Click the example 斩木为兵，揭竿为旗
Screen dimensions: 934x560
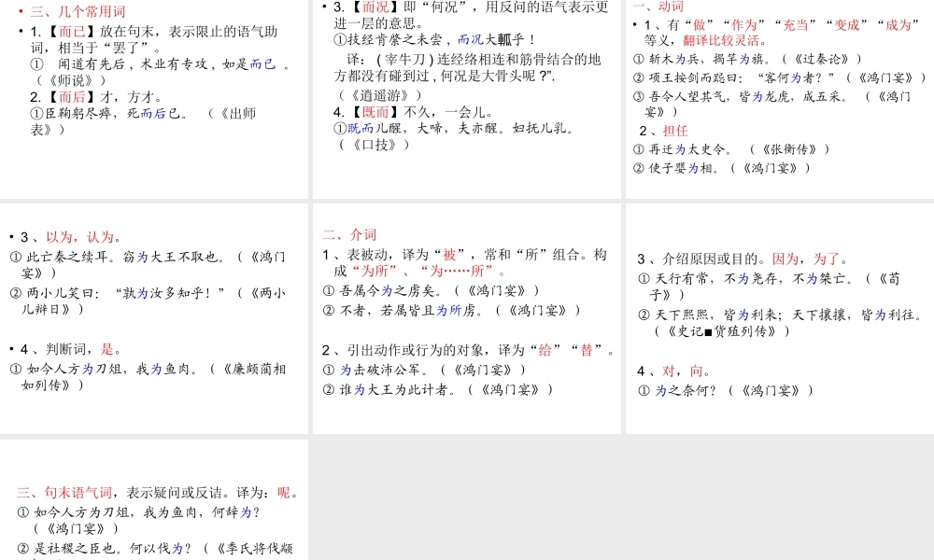[x=701, y=59]
